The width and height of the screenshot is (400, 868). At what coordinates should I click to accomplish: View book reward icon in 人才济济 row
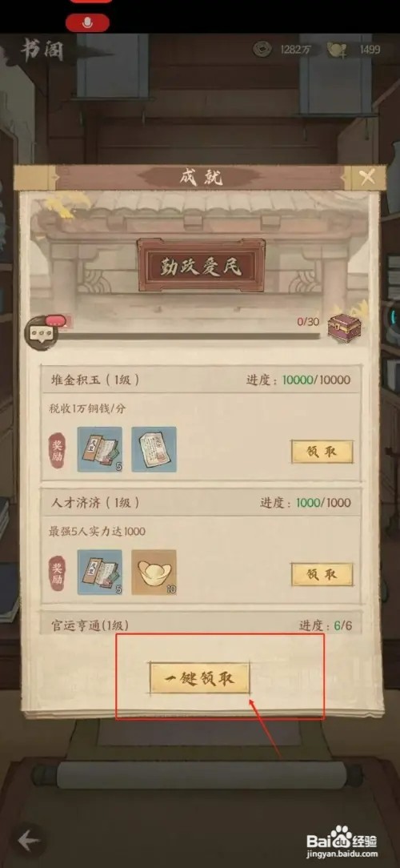pyautogui.click(x=99, y=572)
